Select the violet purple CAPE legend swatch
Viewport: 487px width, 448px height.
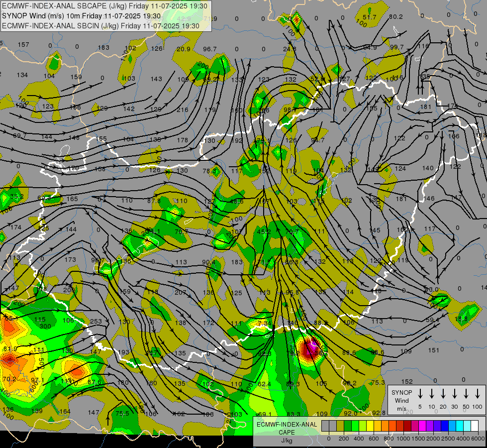click(429, 426)
